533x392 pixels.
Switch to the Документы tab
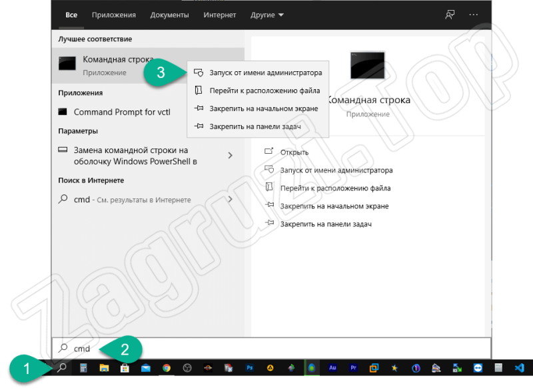click(169, 15)
